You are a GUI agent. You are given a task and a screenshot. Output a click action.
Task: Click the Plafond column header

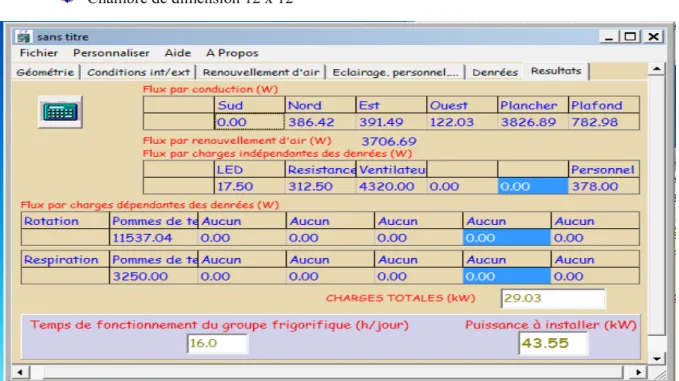[x=604, y=105]
